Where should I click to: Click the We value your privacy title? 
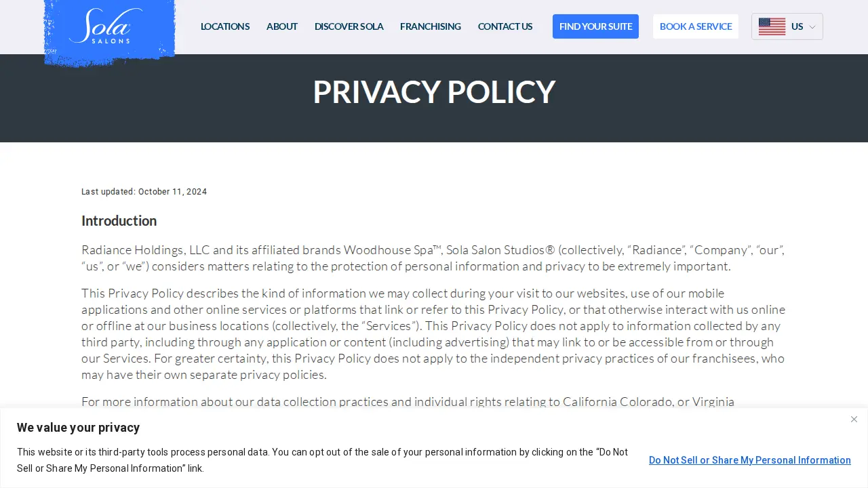[78, 428]
